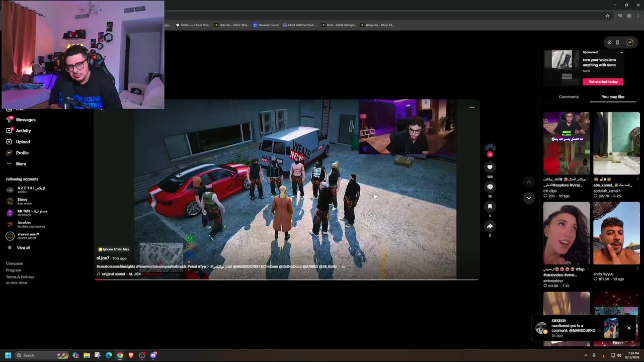Switch to the You may like tab
Viewport: 644px width, 362px height.
[613, 97]
